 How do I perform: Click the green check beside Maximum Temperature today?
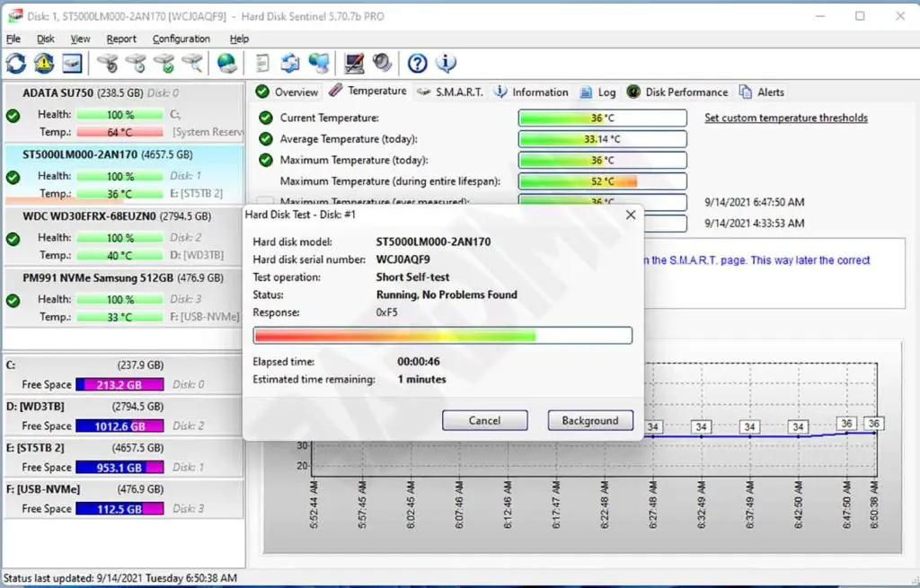tap(266, 160)
